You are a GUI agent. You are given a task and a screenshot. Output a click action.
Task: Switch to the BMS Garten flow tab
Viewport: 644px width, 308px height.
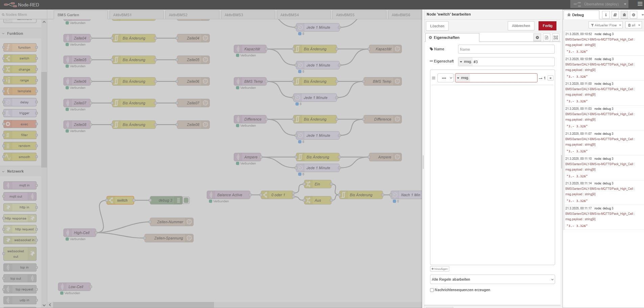81,15
